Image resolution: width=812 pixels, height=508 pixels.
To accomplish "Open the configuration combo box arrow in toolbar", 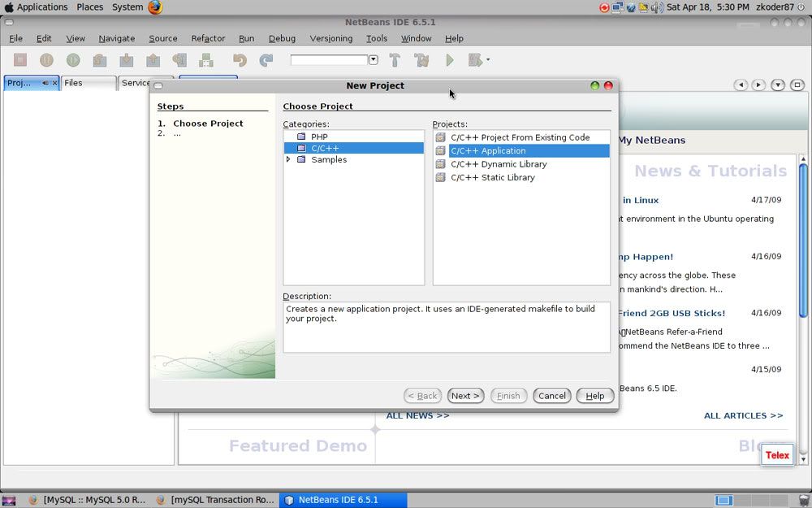I will point(373,60).
